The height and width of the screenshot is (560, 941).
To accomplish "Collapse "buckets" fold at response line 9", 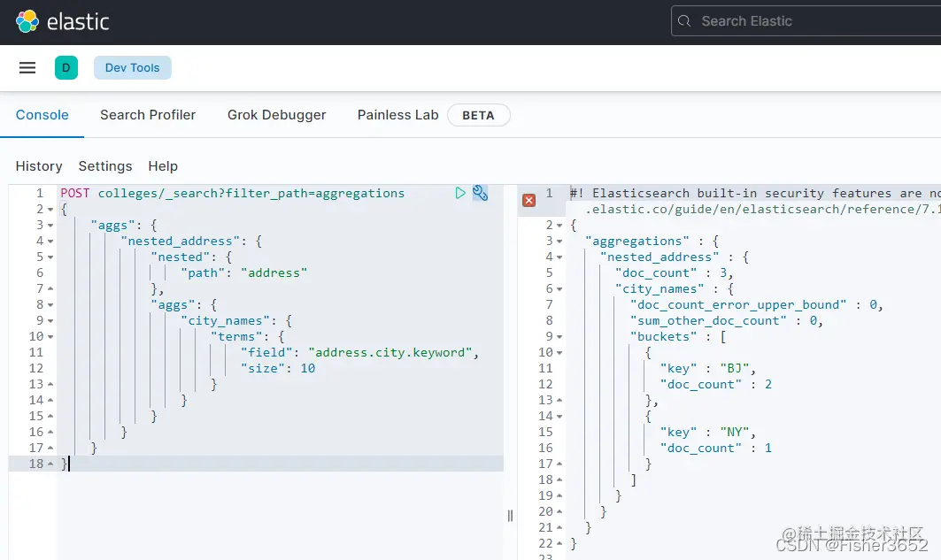I will pos(559,337).
